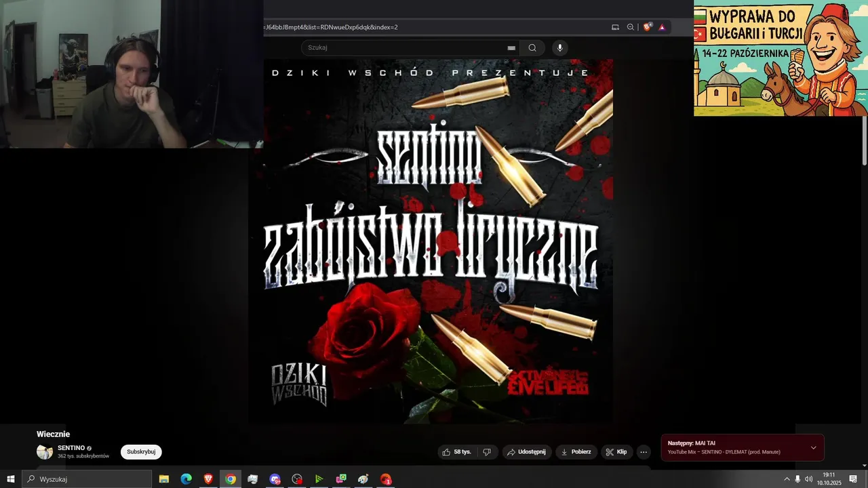Share the video via Udostępnij
Screen dimensions: 868x488
pyautogui.click(x=527, y=452)
